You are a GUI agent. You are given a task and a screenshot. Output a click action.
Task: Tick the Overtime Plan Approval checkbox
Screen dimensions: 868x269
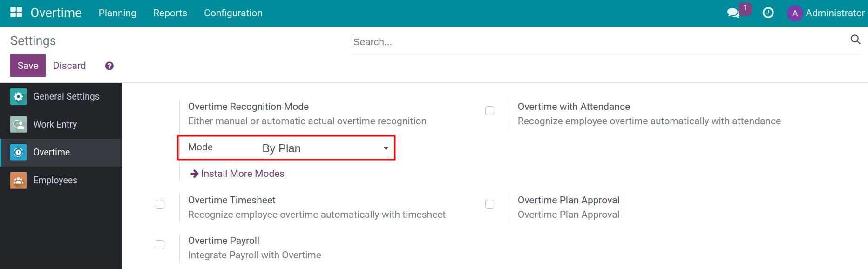pyautogui.click(x=489, y=204)
